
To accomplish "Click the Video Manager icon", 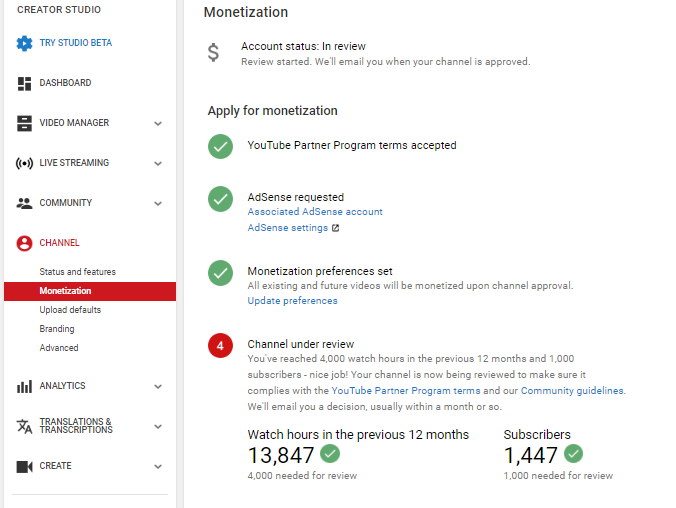I will 24,123.
